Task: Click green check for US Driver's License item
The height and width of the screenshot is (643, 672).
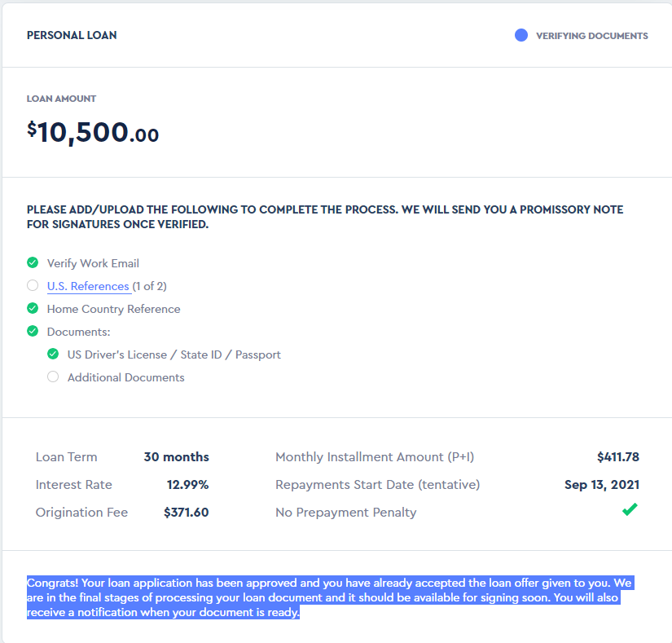Action: tap(53, 354)
